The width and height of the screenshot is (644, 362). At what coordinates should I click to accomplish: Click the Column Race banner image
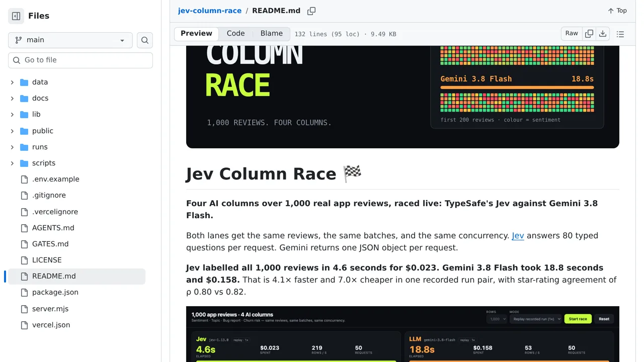point(403,97)
